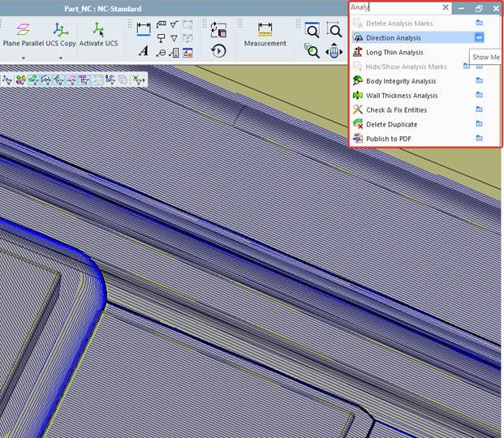Select the zoom window magnifier icon

coord(334,29)
